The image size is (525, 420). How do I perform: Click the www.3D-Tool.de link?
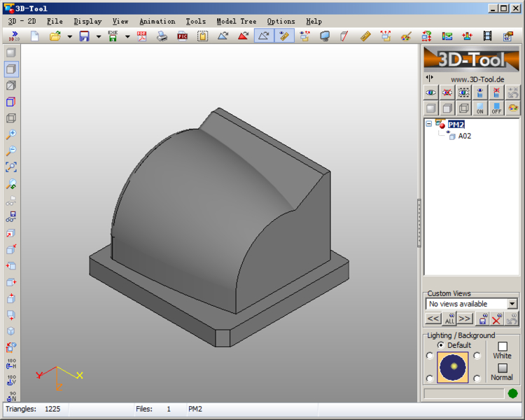tap(477, 79)
